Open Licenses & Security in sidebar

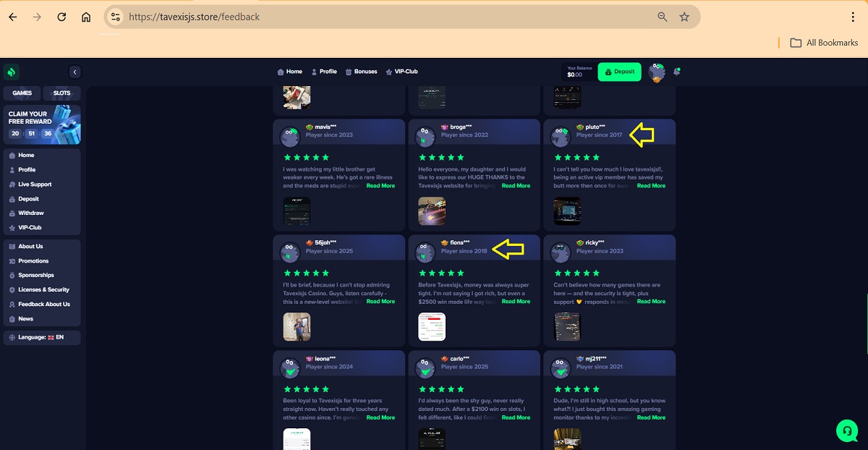click(43, 289)
